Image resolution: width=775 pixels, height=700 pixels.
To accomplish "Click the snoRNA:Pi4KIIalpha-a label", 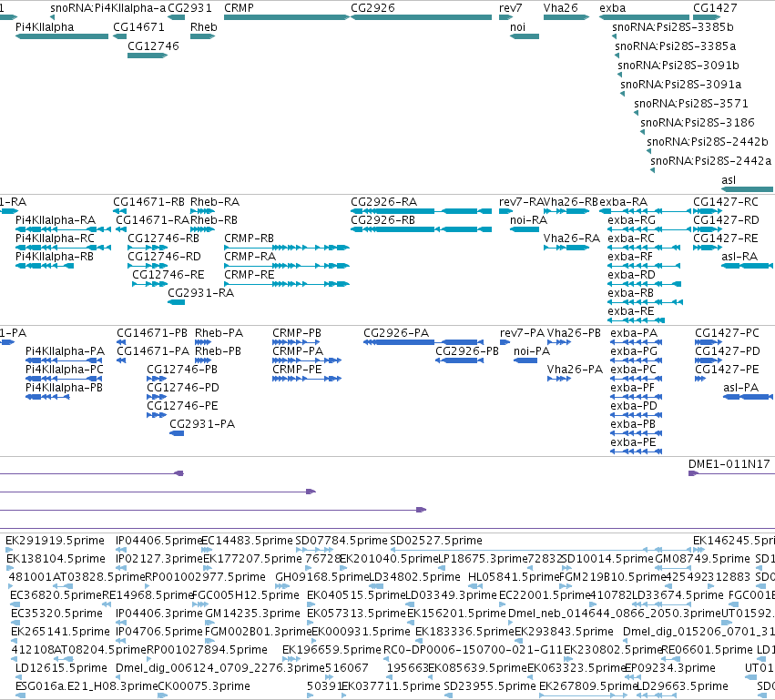I will [x=107, y=8].
